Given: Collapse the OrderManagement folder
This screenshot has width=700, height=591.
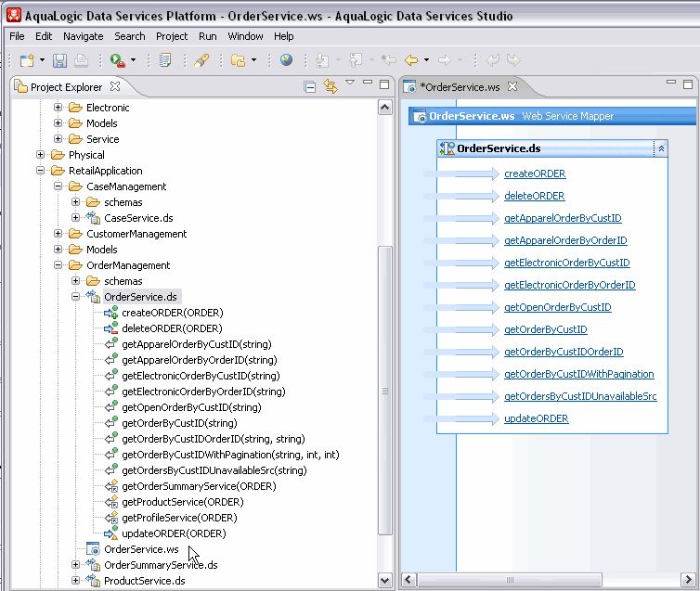Looking at the screenshot, I should click(58, 265).
